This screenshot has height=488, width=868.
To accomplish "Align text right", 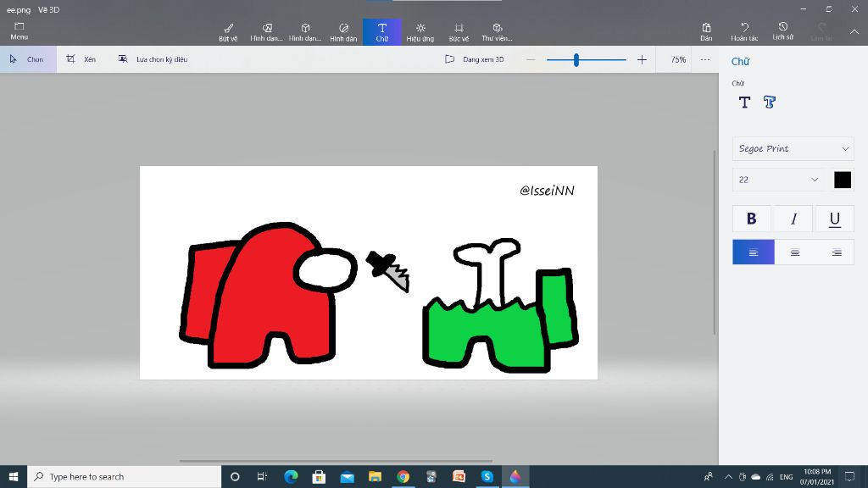I will (837, 252).
